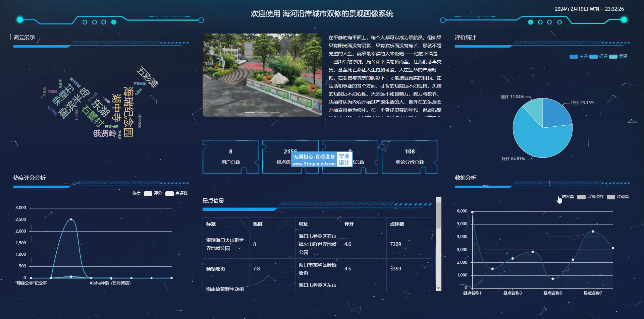Image resolution: width=644 pixels, height=319 pixels.
Task: Click 盈滨半岛 in the word cloud
Action: (x=74, y=103)
